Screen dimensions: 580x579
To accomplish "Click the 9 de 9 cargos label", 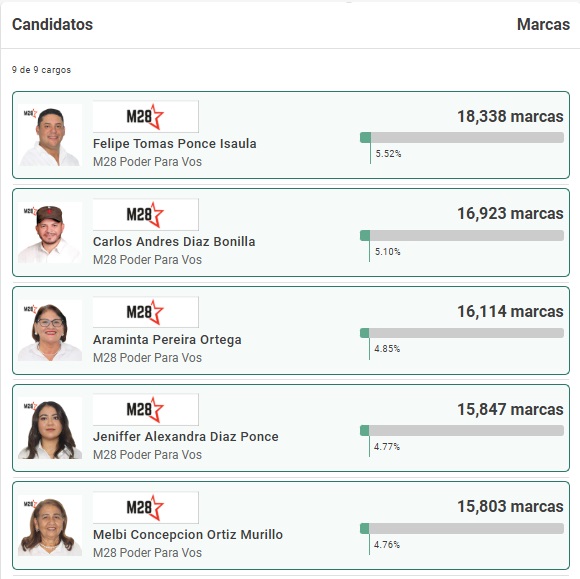I will (x=41, y=70).
